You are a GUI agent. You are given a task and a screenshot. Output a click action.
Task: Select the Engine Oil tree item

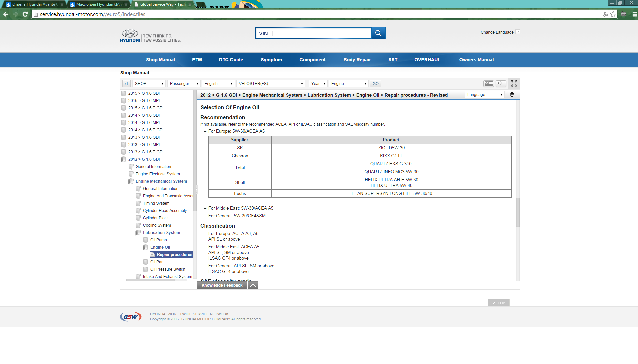point(160,247)
